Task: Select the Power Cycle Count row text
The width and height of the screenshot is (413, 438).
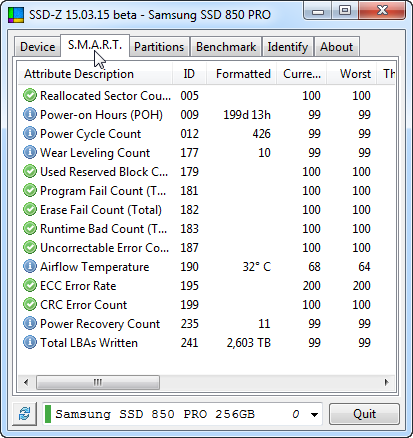Action: click(x=90, y=134)
